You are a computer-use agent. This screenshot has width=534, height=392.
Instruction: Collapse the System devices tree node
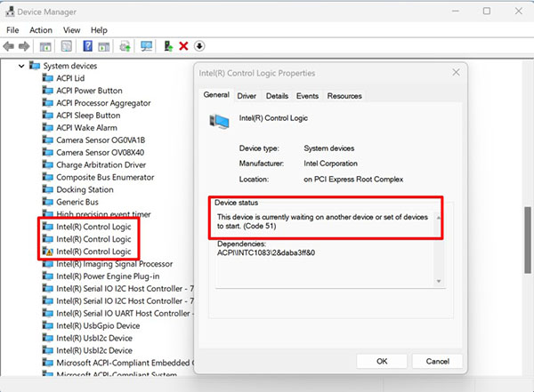(x=21, y=66)
